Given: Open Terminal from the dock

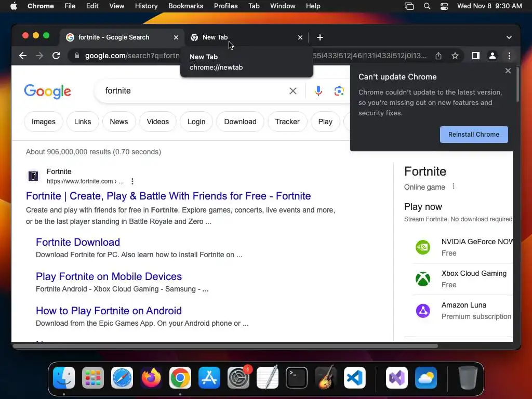Looking at the screenshot, I should click(297, 378).
